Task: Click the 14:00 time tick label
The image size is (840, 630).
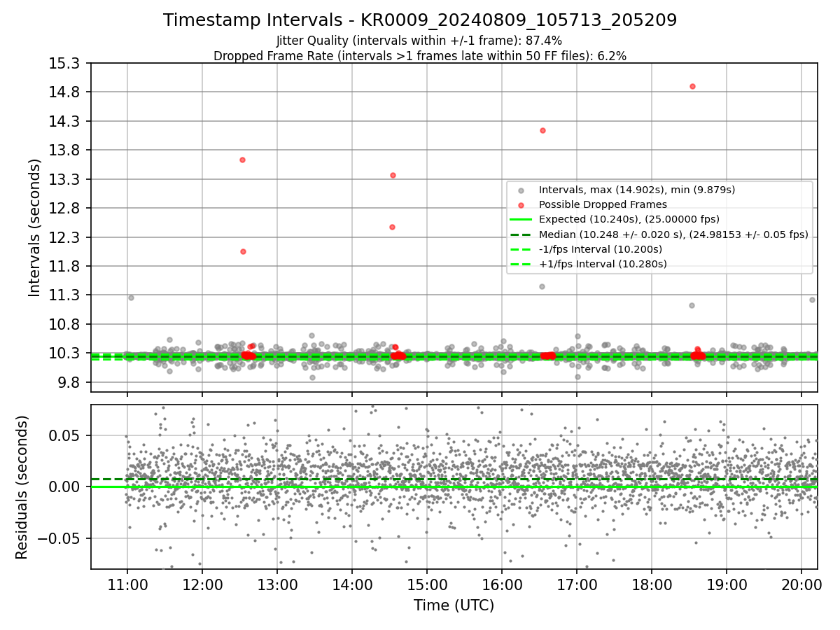Action: click(352, 584)
